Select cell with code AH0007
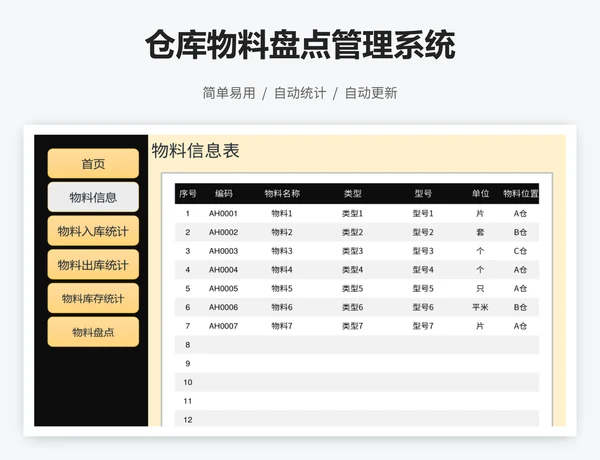The width and height of the screenshot is (600, 460). click(x=223, y=326)
